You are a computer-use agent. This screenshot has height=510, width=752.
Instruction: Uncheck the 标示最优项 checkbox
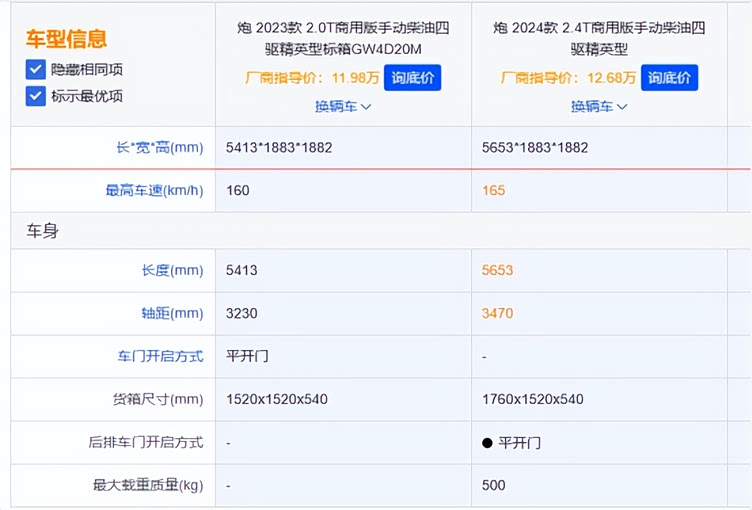point(35,96)
